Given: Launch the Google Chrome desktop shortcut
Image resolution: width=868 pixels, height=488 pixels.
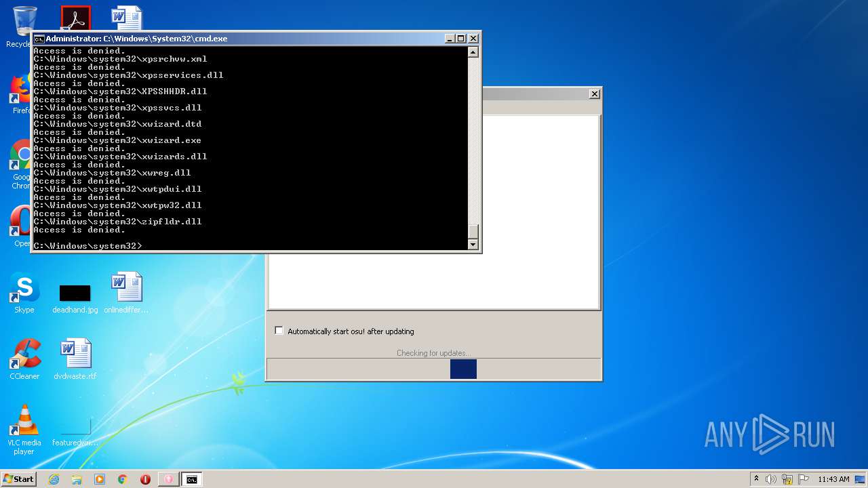Looking at the screenshot, I should click(20, 164).
